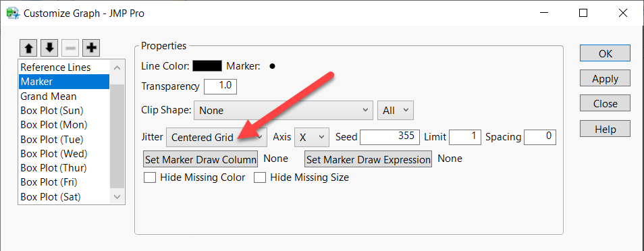This screenshot has width=644, height=251.
Task: Click list scrollbar up arrow
Action: coord(117,67)
